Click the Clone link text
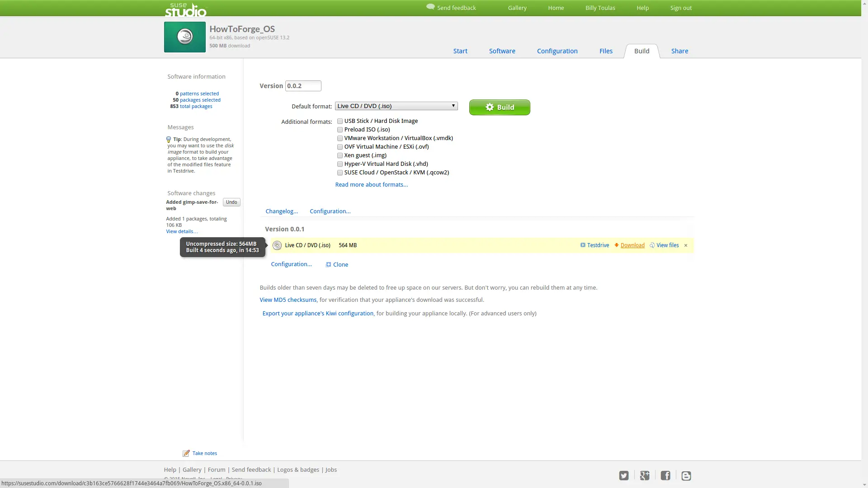 click(x=340, y=264)
